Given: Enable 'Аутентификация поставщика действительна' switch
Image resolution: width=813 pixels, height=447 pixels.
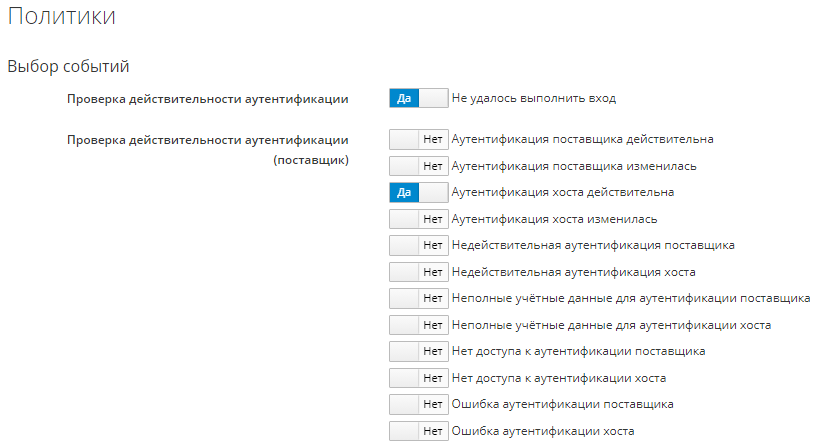Looking at the screenshot, I should point(418,140).
